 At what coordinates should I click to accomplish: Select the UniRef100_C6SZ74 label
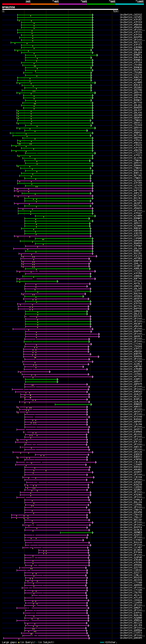click(131, 75)
